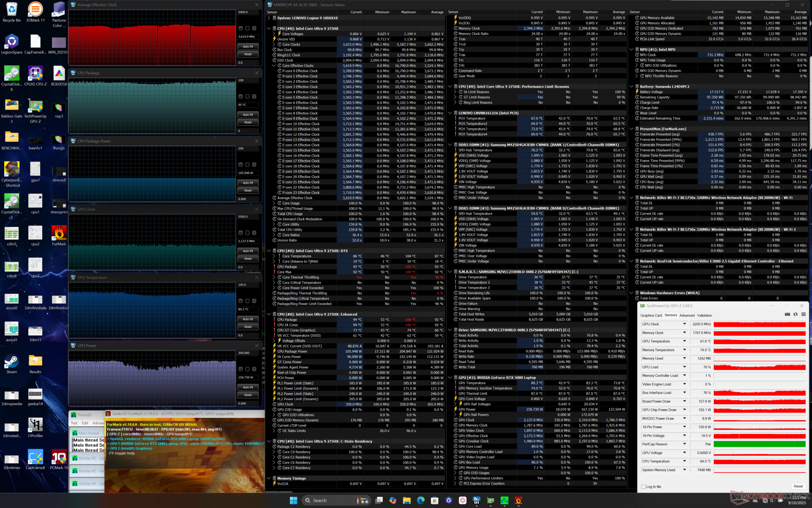
Task: Click Auto Fit in CPU Package Power graph
Action: [x=248, y=183]
